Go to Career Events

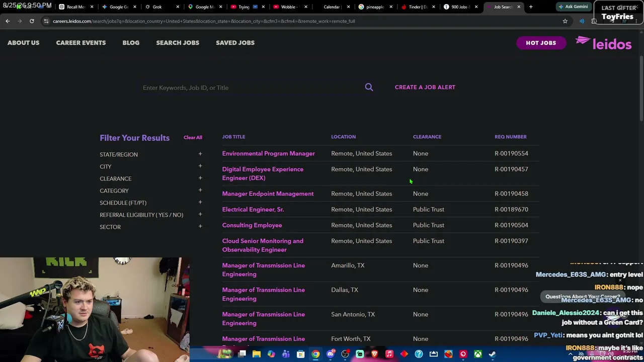(x=81, y=43)
